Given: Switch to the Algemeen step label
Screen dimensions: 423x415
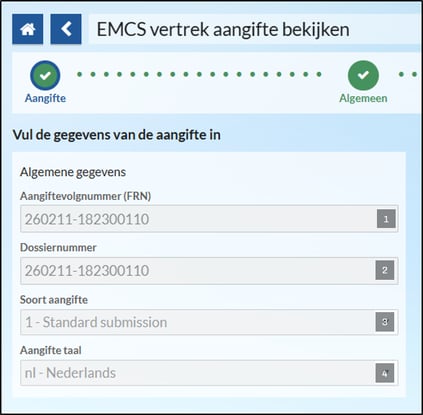Looking at the screenshot, I should [363, 98].
